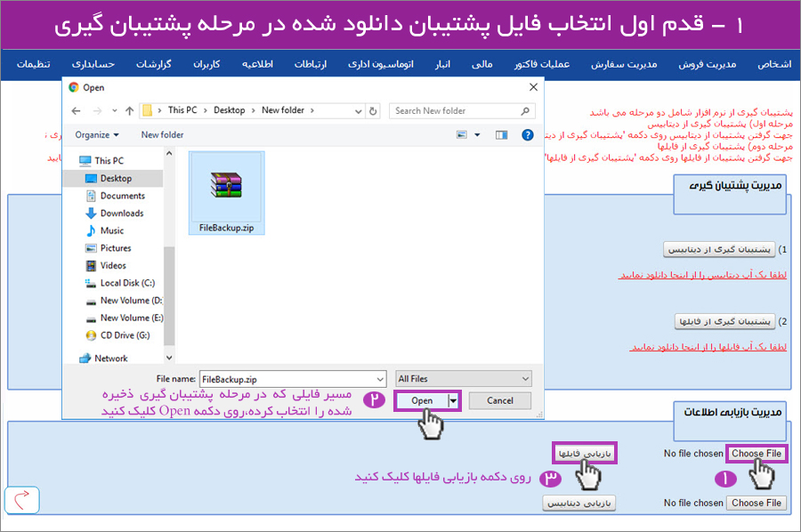Open the ارتباطات menu
Image resolution: width=801 pixels, height=532 pixels.
(311, 64)
